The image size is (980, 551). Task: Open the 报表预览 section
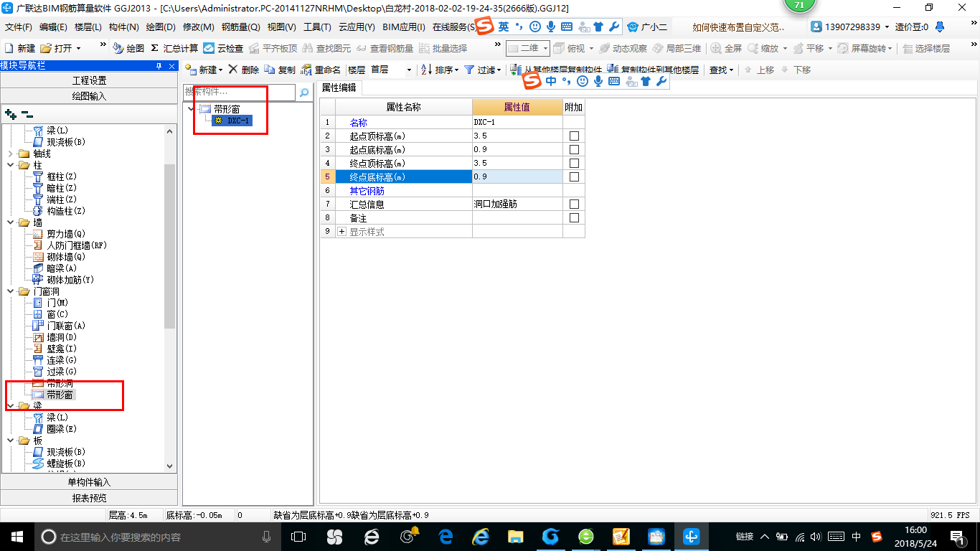89,498
